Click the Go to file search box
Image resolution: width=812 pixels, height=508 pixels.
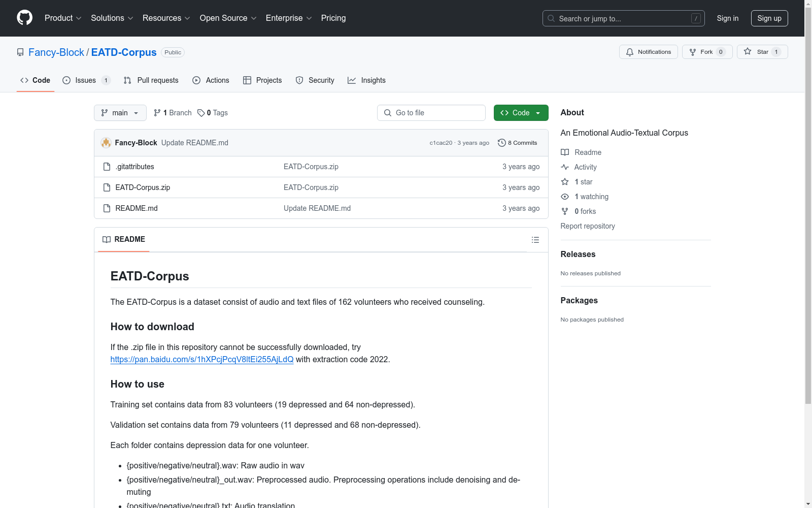click(431, 113)
